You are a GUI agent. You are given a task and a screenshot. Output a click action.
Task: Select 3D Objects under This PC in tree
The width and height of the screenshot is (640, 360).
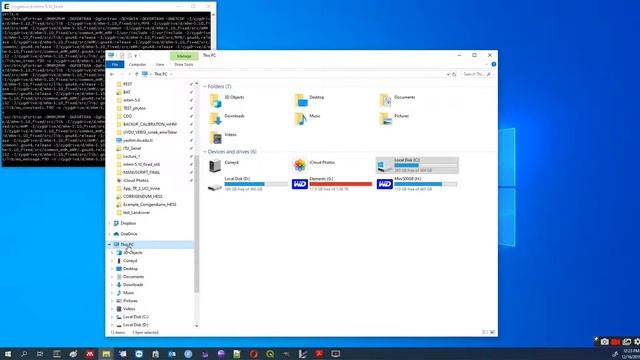(x=133, y=253)
